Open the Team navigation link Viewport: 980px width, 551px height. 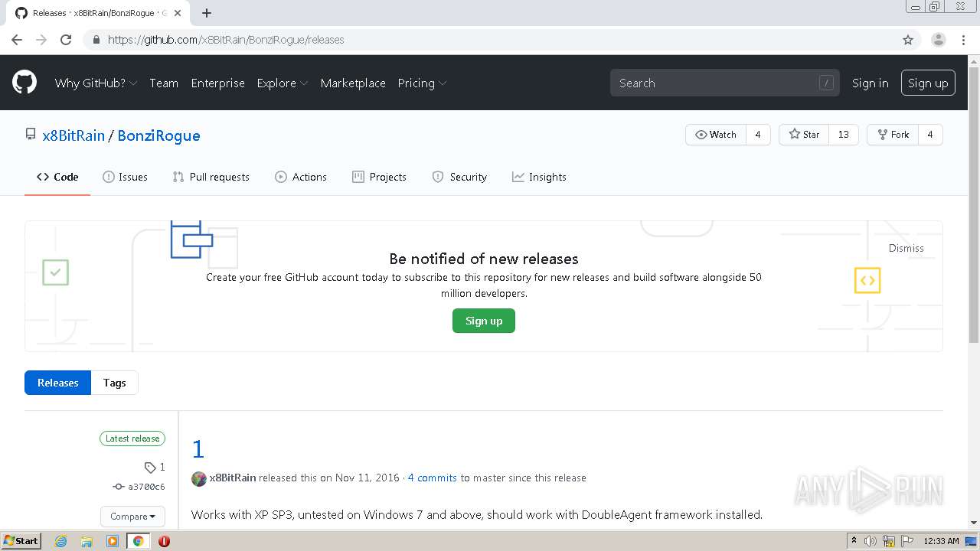164,83
